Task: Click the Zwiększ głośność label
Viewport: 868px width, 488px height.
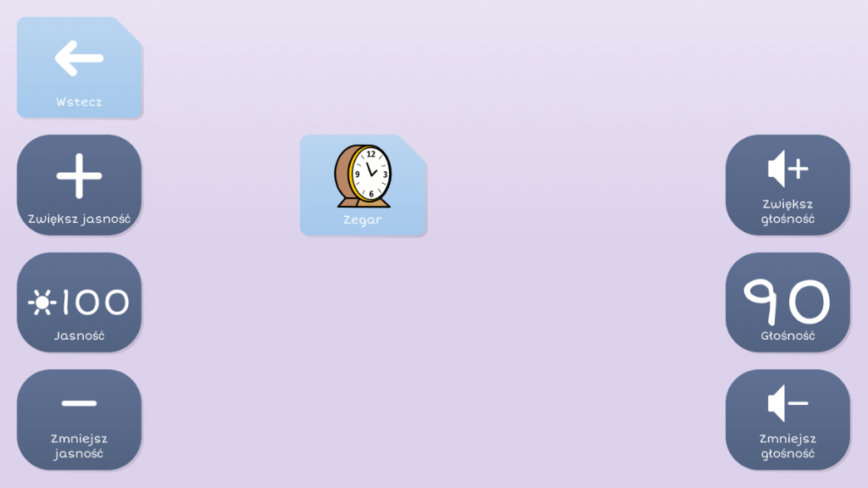Action: 787,211
